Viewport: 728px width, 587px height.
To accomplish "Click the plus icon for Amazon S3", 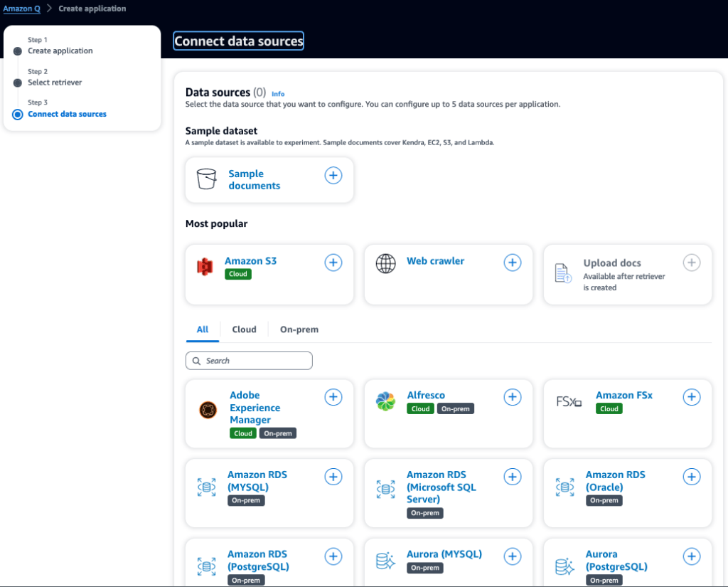I will [x=333, y=263].
